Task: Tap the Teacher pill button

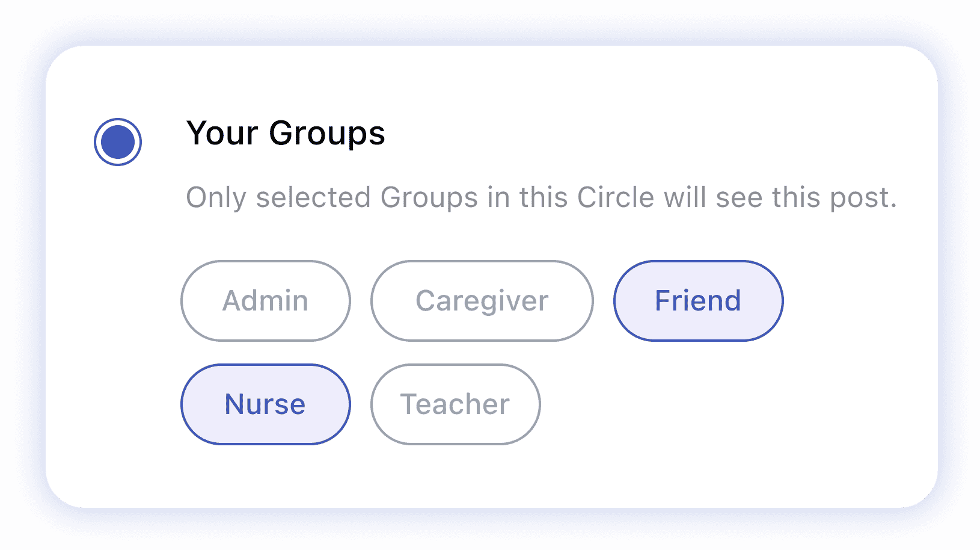Action: coord(455,404)
